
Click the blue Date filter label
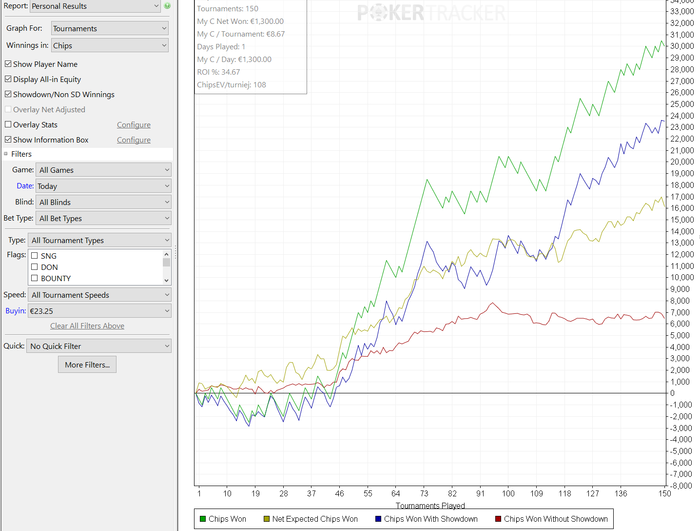click(x=25, y=186)
